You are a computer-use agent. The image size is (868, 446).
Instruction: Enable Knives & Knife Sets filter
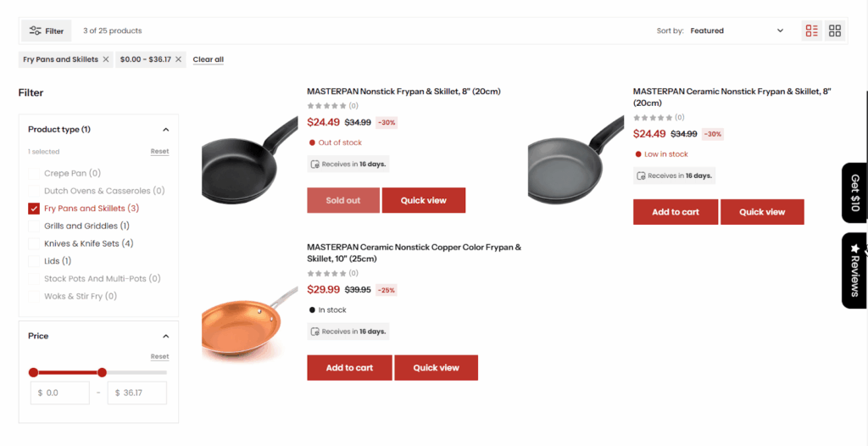pos(34,244)
